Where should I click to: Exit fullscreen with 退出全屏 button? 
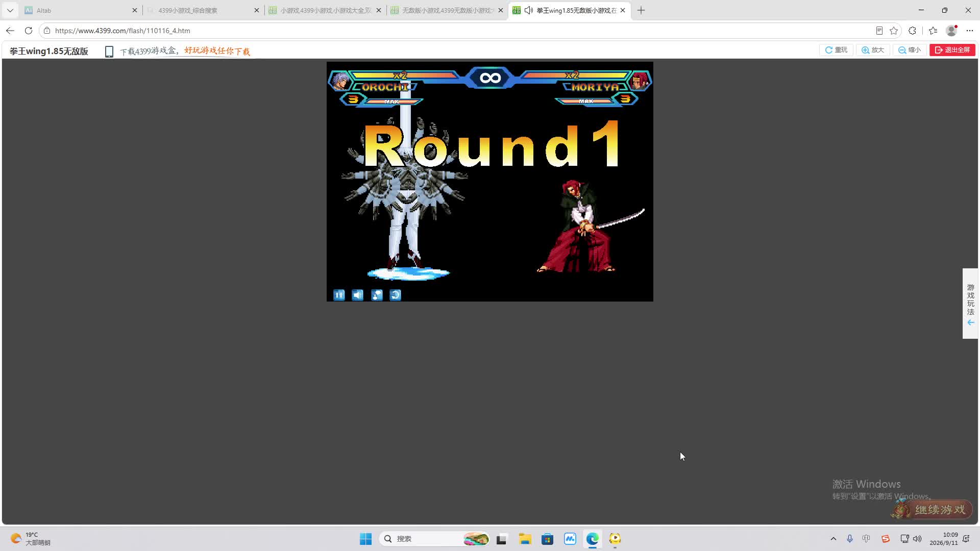point(952,50)
